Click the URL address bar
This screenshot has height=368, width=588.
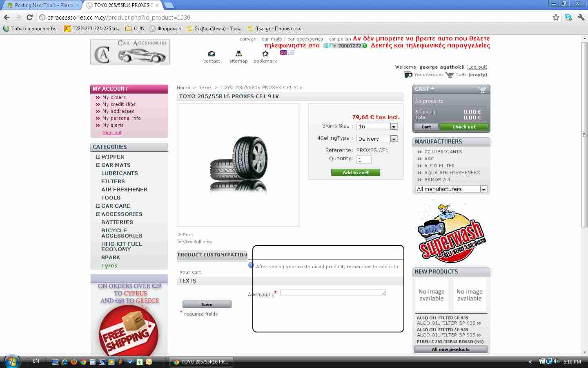pyautogui.click(x=298, y=17)
